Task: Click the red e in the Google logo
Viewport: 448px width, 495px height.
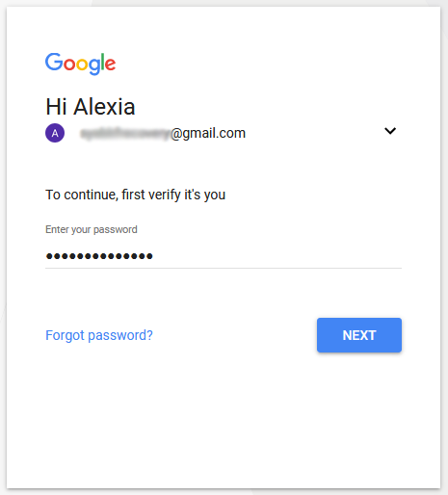Action: tap(110, 65)
